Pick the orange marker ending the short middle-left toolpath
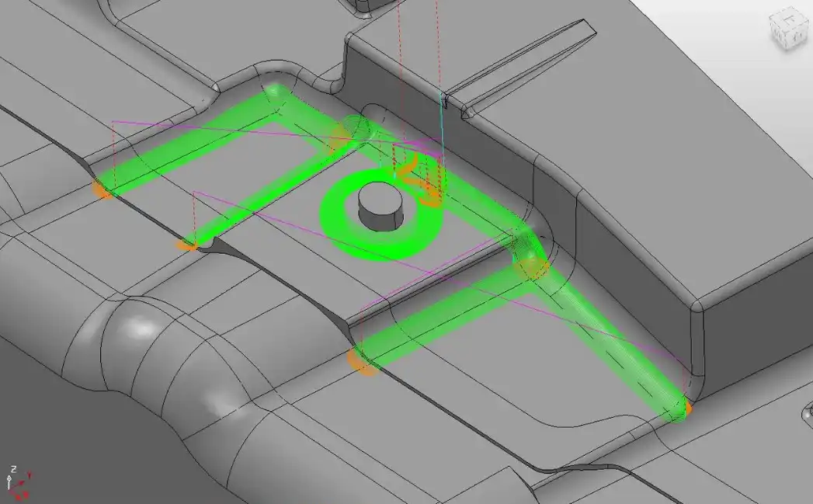The image size is (813, 504). (x=186, y=245)
